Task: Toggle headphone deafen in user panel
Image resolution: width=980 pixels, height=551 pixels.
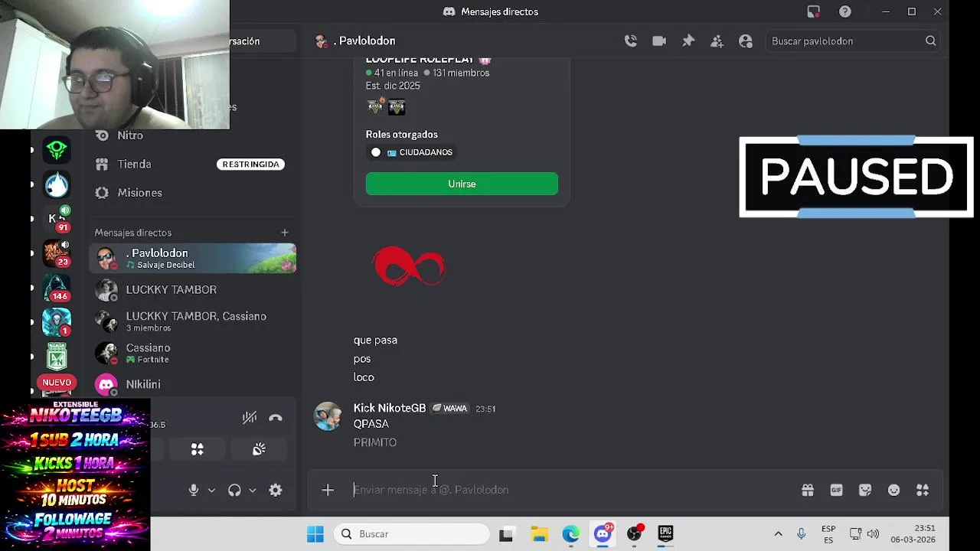Action: click(235, 491)
